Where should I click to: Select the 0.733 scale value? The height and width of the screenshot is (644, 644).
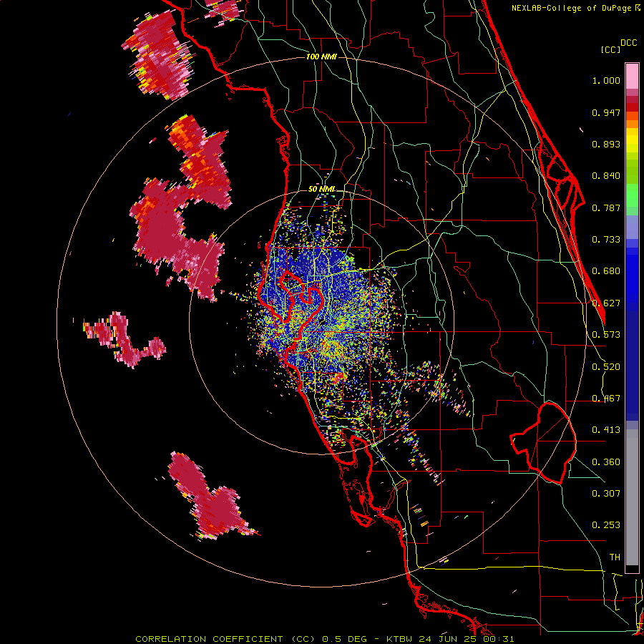(x=606, y=240)
